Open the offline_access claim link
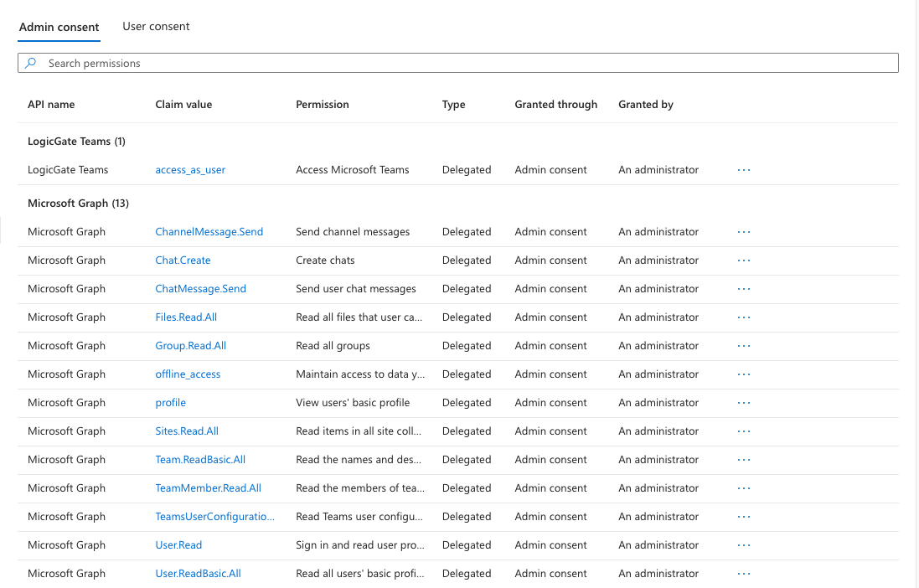Image resolution: width=919 pixels, height=588 pixels. pos(188,374)
